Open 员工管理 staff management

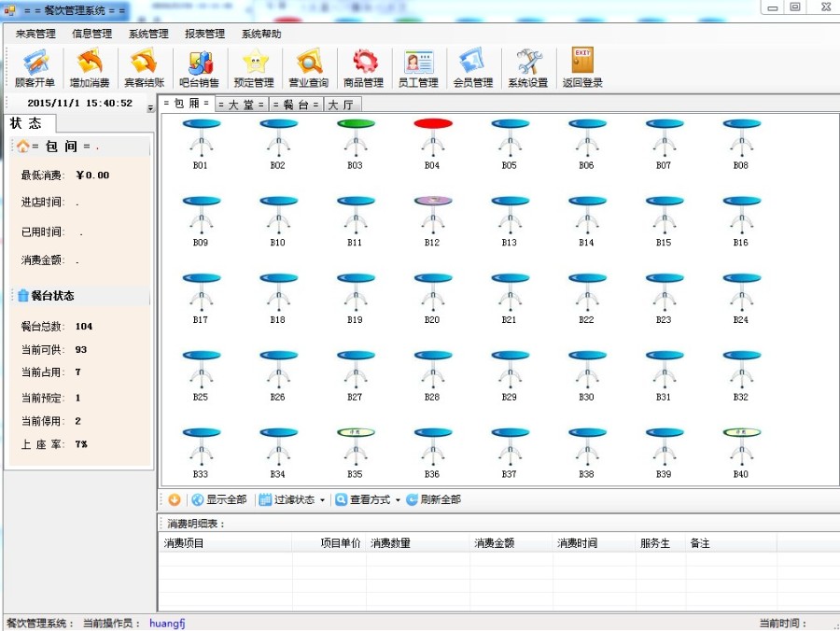pyautogui.click(x=418, y=67)
